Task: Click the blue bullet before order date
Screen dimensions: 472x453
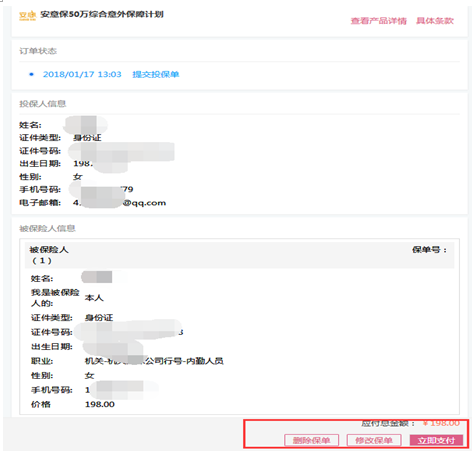Action: 31,74
